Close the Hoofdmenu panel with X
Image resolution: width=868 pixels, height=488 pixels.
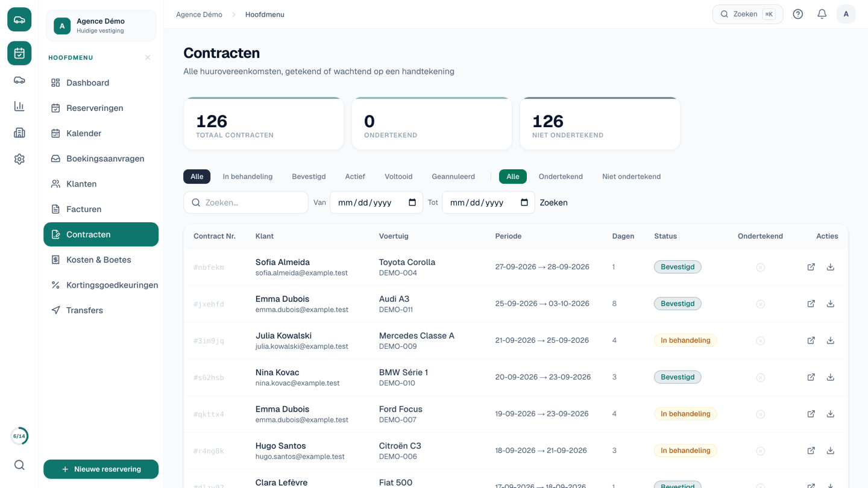point(148,58)
